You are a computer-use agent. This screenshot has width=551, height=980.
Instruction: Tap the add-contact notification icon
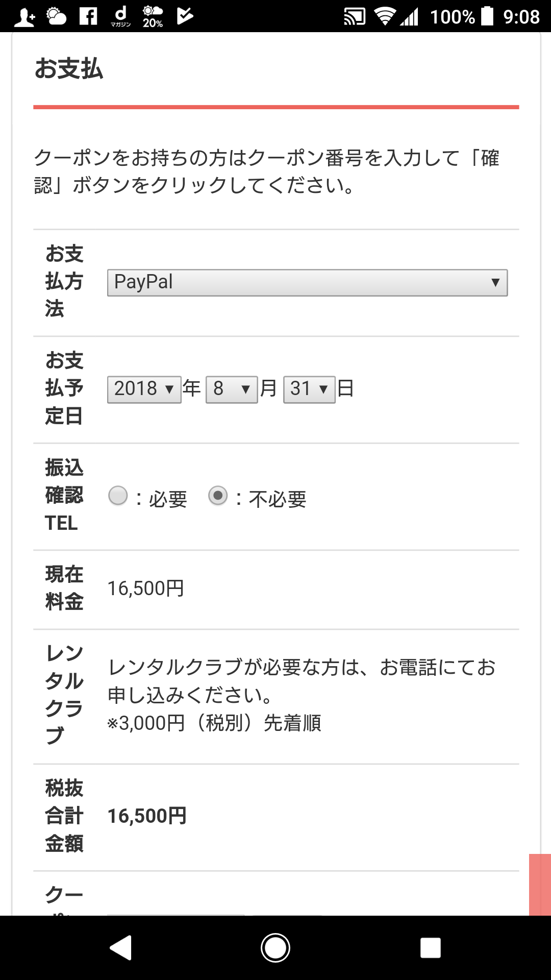24,17
